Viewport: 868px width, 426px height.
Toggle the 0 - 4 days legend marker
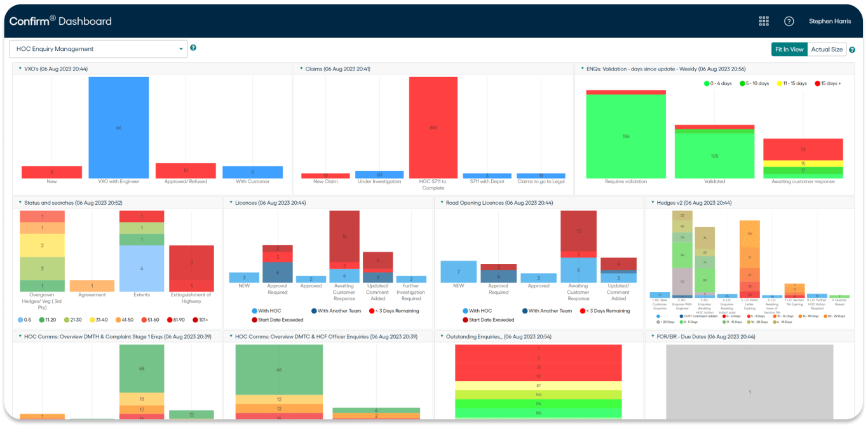(x=707, y=83)
